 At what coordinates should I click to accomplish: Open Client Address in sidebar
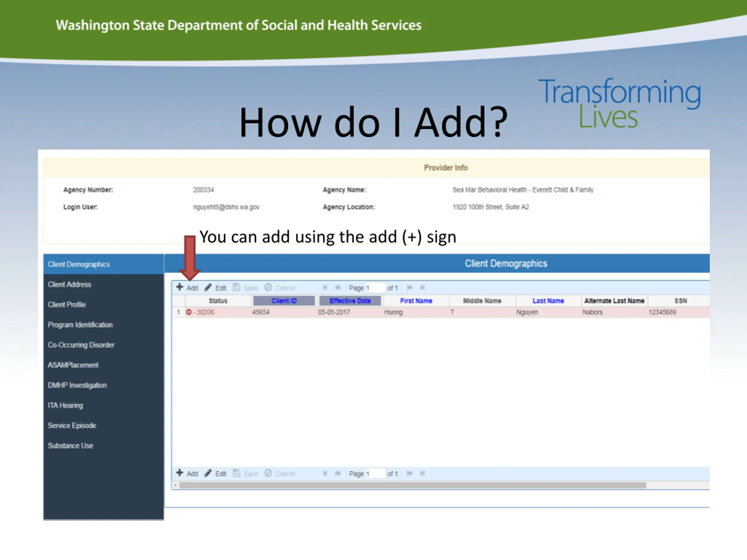[x=103, y=285]
